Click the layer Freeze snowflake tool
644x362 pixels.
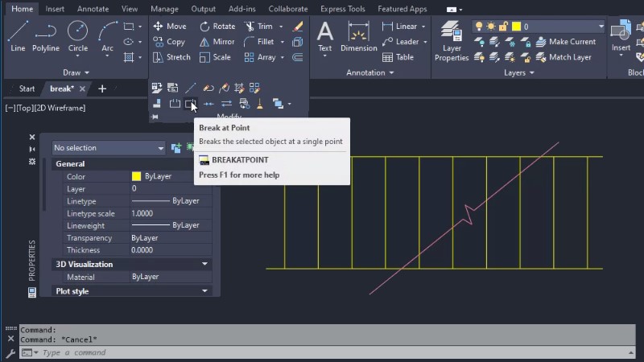(x=510, y=42)
